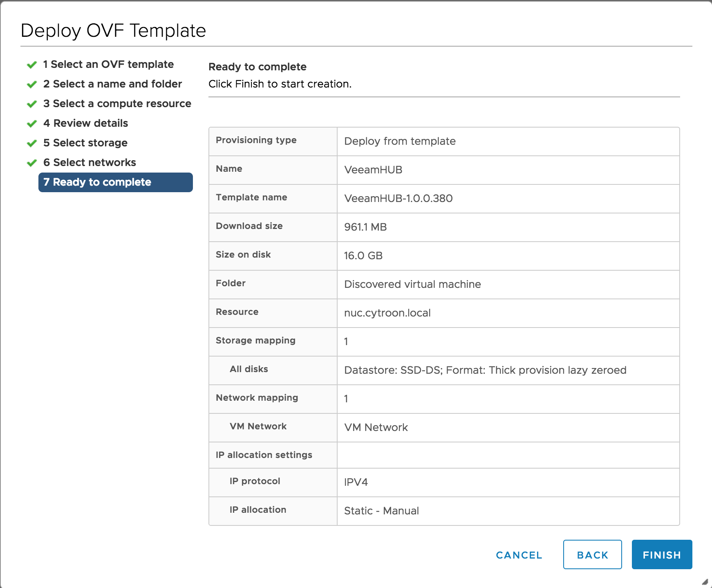Click the 'Template name' row label
Screen dimensions: 712x588
tap(251, 197)
